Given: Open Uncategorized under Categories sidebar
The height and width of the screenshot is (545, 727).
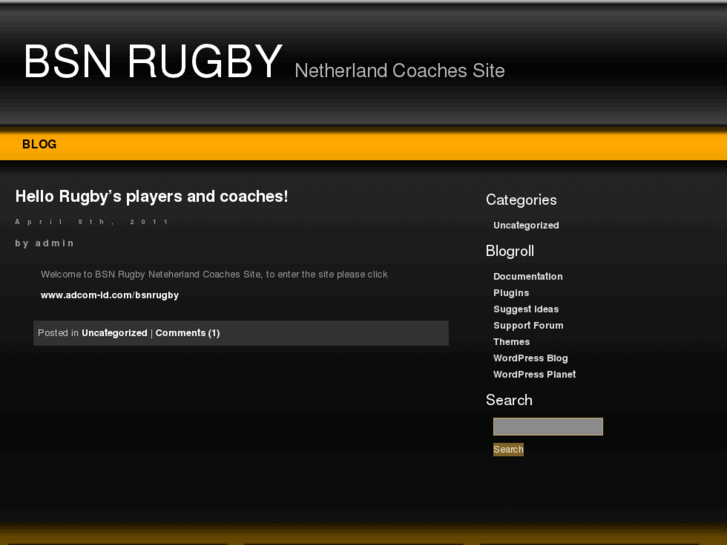Looking at the screenshot, I should coord(526,225).
